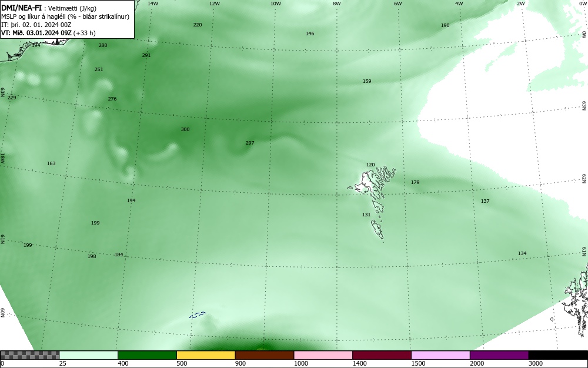This screenshot has width=588, height=368.
Task: Click the legend label "900"
Action: pyautogui.click(x=240, y=363)
